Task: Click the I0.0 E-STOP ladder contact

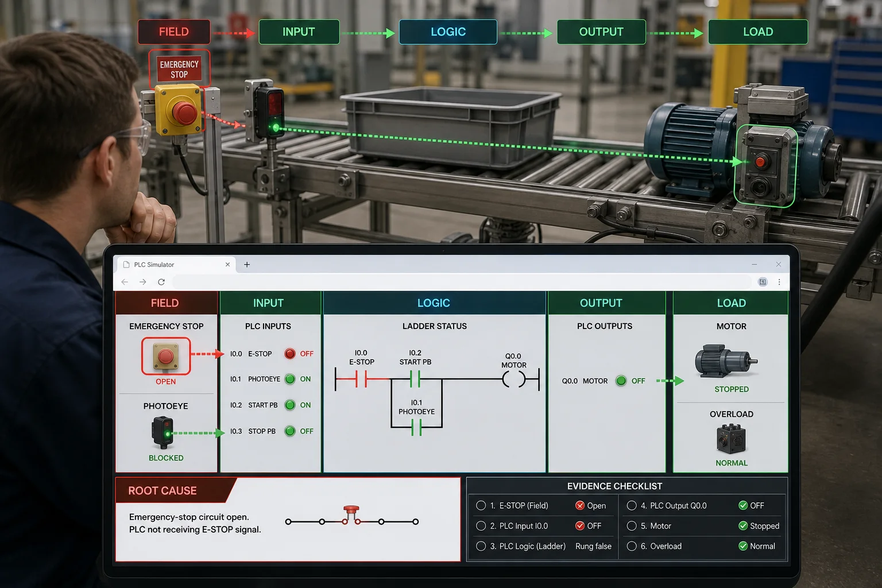Action: tap(361, 379)
